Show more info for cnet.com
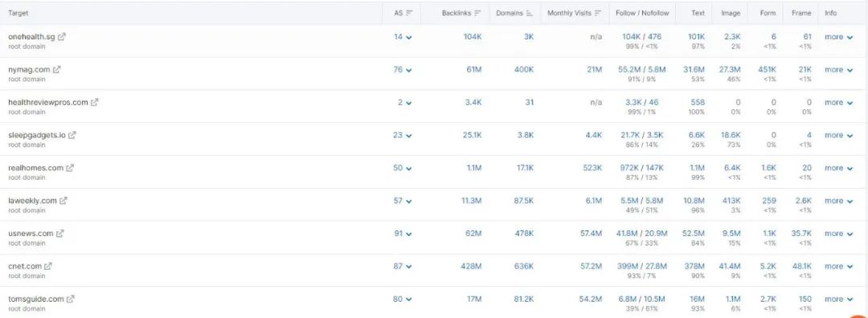The image size is (868, 318). coord(838,266)
